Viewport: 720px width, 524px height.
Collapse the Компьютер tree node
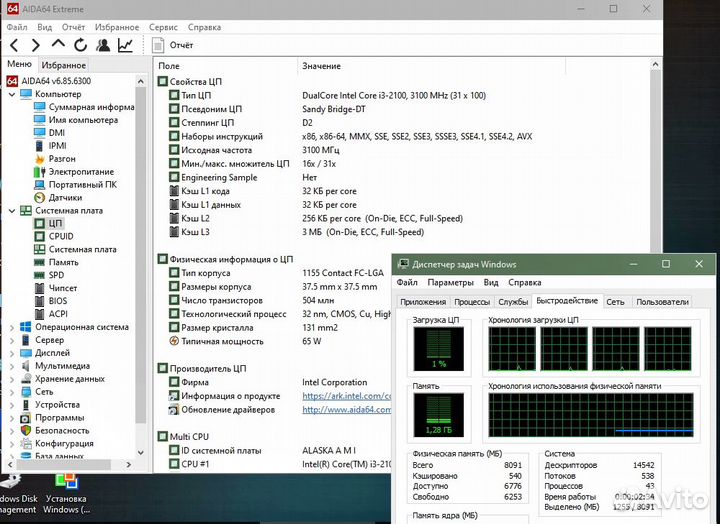[12, 94]
